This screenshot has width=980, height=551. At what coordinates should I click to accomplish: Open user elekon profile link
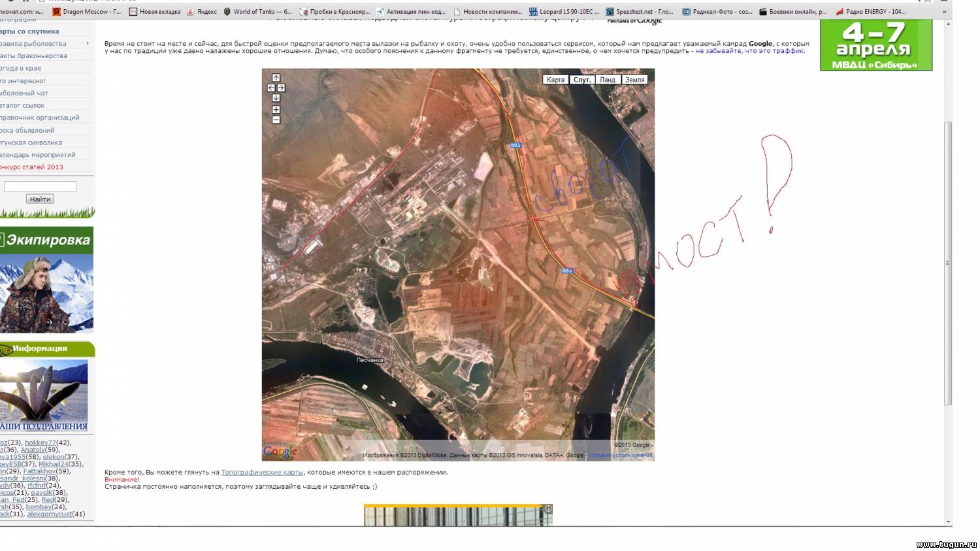click(53, 457)
